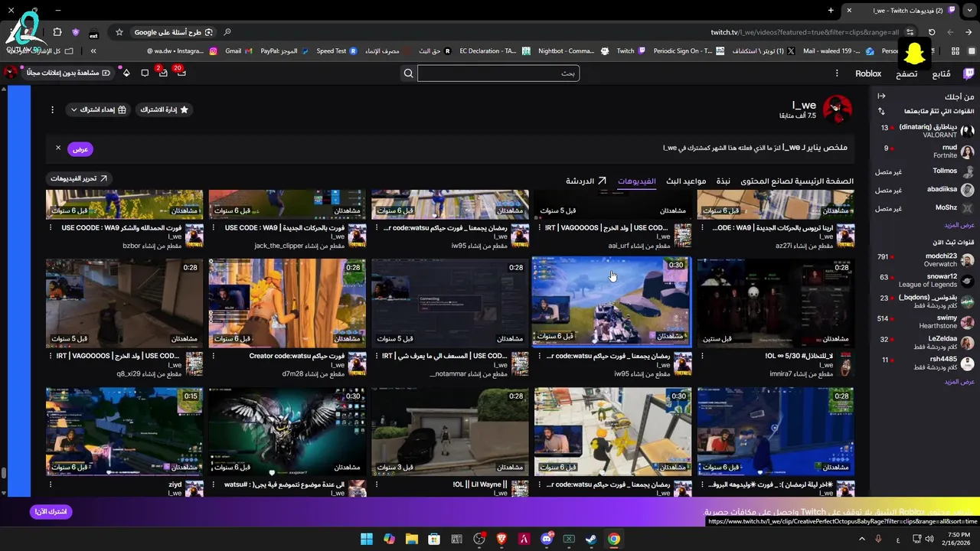Open the الصفحة الرئيسية home tab
This screenshot has width=980, height=551.
click(797, 181)
